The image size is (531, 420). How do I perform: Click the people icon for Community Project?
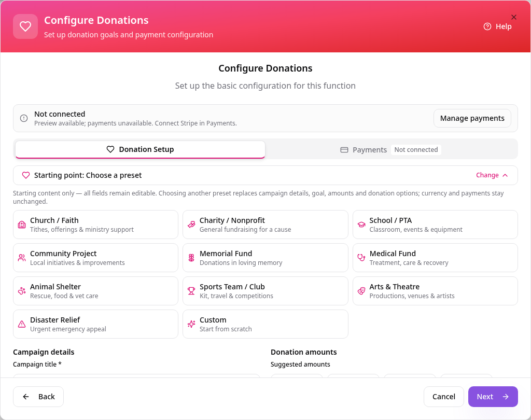[x=22, y=258]
